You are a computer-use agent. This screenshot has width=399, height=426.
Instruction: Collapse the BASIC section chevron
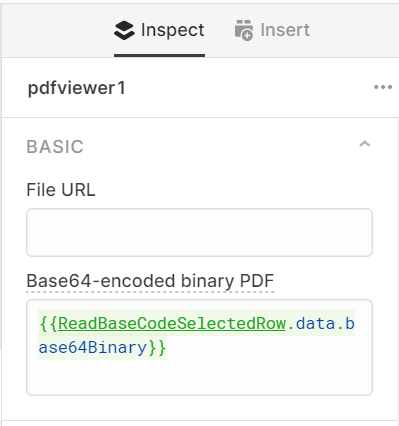[365, 144]
